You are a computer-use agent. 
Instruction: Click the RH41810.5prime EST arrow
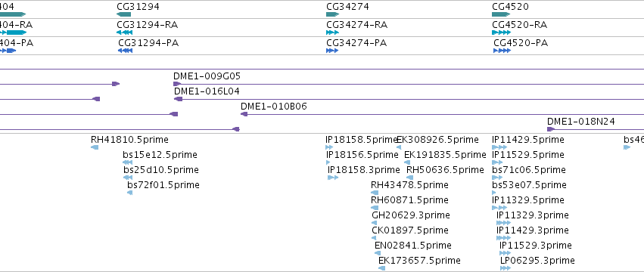95,147
